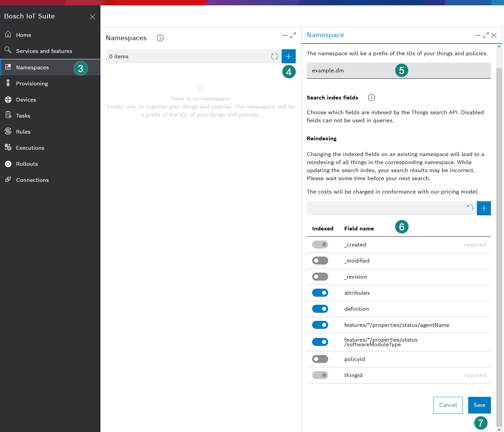Click the 0 items count label
The width and height of the screenshot is (504, 432).
(x=119, y=56)
